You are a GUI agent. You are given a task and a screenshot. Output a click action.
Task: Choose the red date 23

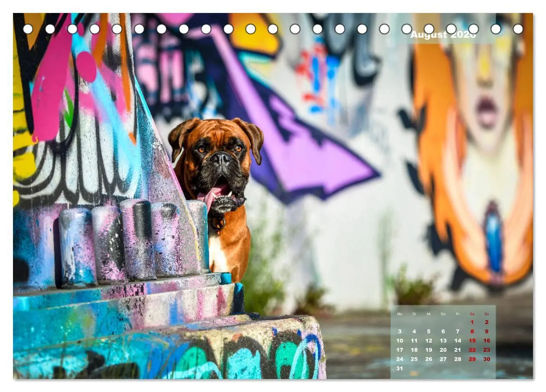(487, 350)
